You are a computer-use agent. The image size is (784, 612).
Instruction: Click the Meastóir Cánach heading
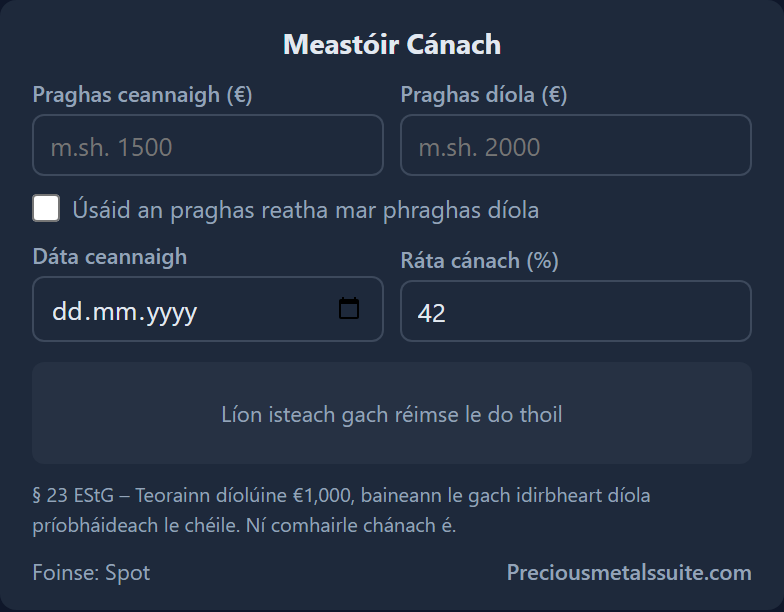tap(392, 44)
